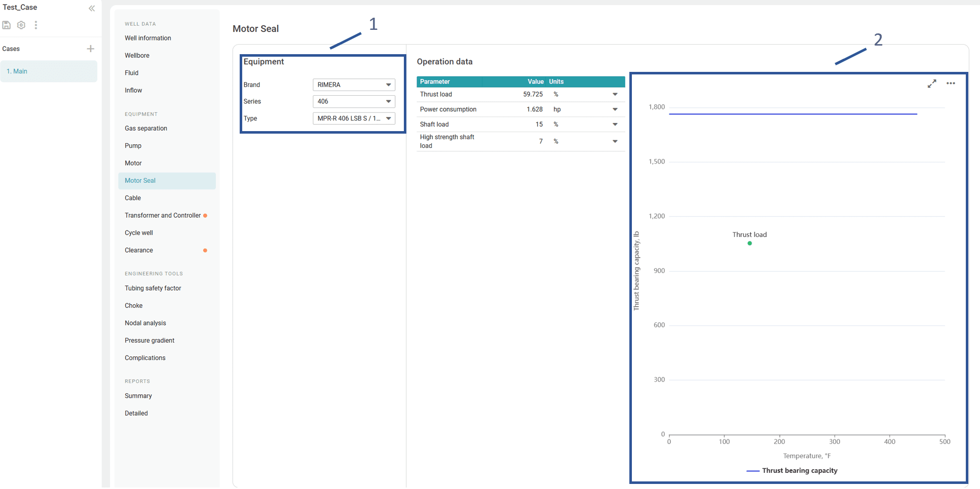Expand the Type dropdown for MPR-R 406
This screenshot has height=489, width=980.
pos(354,118)
